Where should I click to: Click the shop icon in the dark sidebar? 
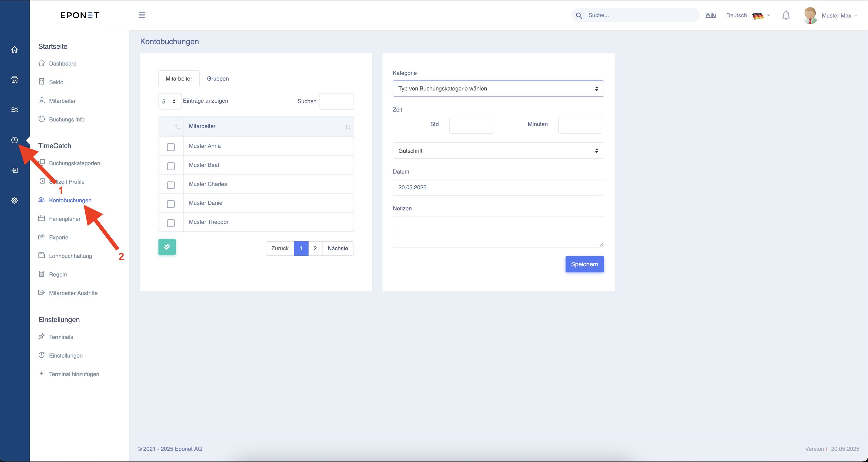pyautogui.click(x=14, y=80)
